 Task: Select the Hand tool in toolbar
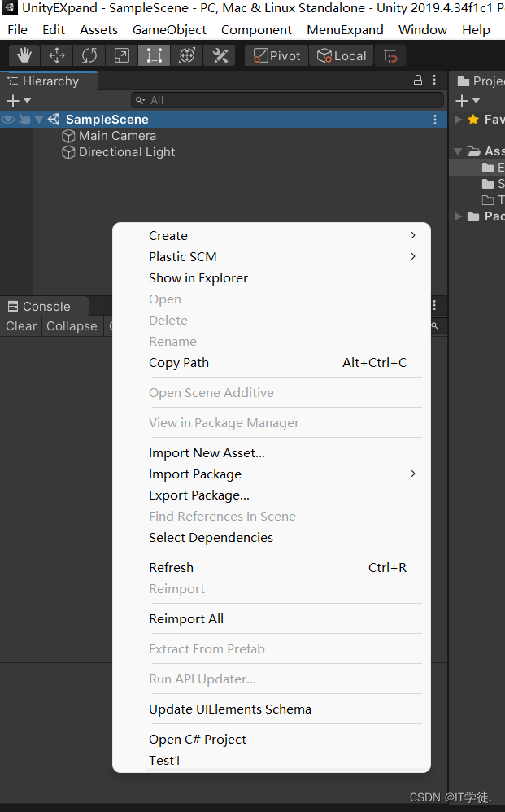coord(24,56)
